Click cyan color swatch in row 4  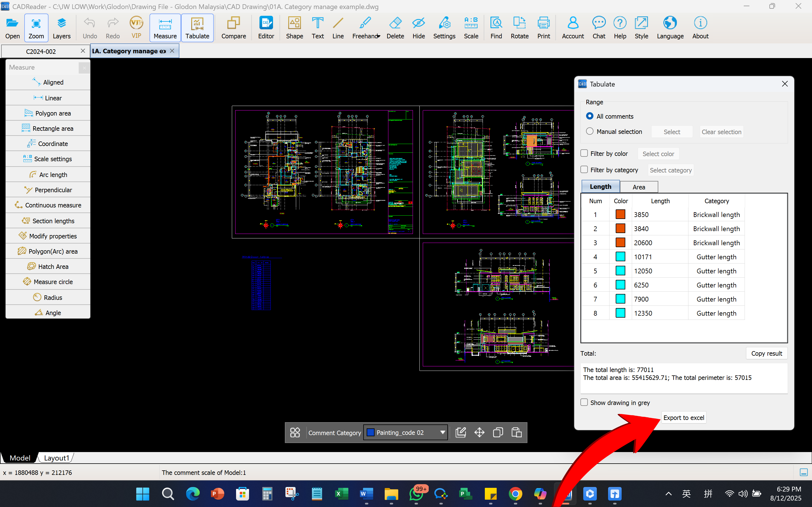pyautogui.click(x=620, y=256)
